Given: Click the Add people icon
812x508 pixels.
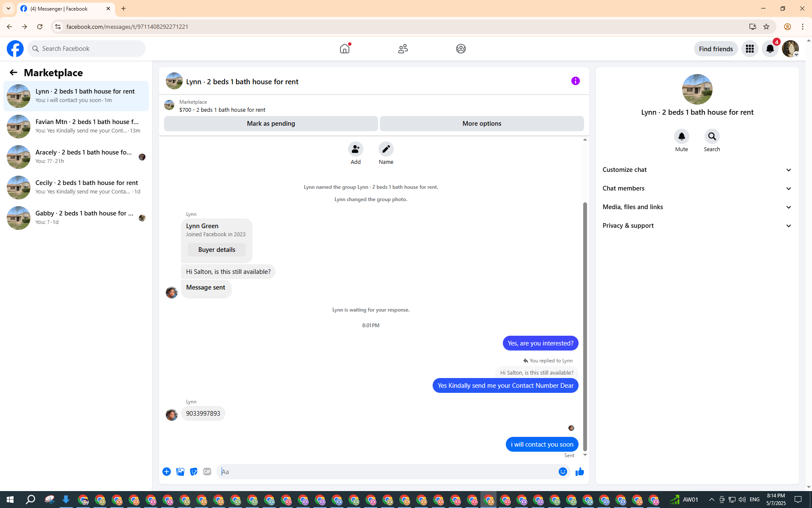Looking at the screenshot, I should tap(355, 149).
